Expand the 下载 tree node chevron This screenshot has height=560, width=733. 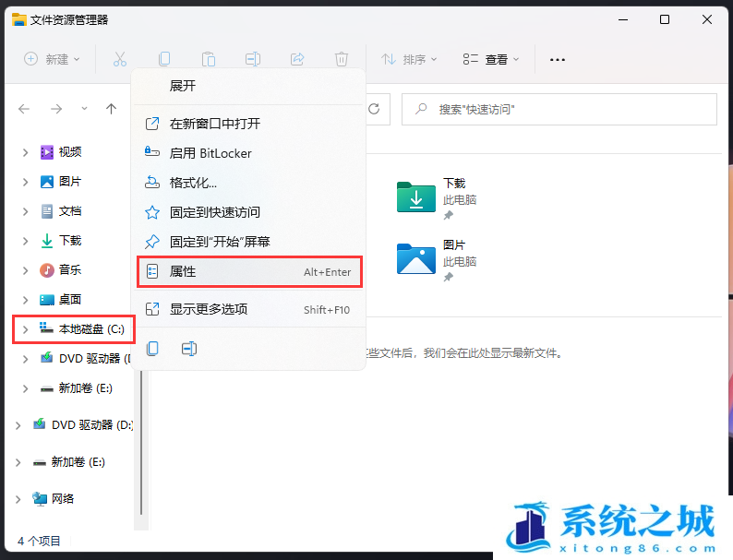tap(25, 241)
